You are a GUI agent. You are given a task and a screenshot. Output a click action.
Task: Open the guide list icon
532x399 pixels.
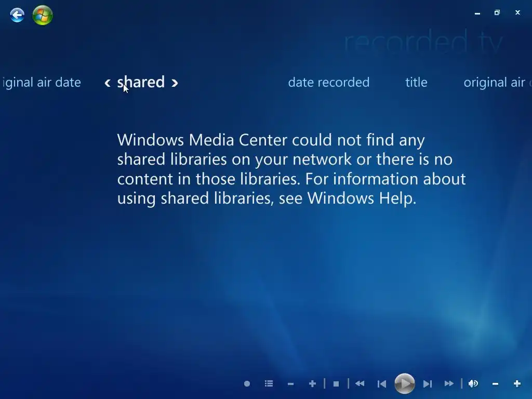click(x=269, y=384)
